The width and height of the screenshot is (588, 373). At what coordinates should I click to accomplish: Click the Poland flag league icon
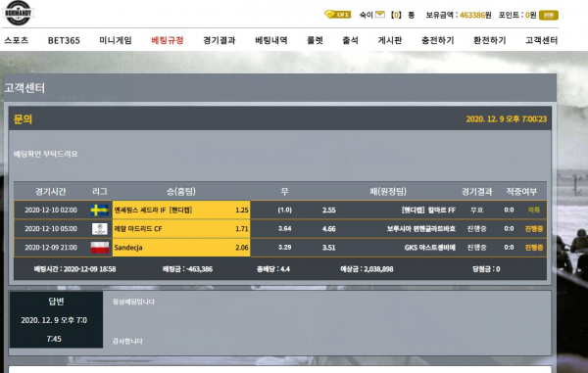[x=100, y=248]
